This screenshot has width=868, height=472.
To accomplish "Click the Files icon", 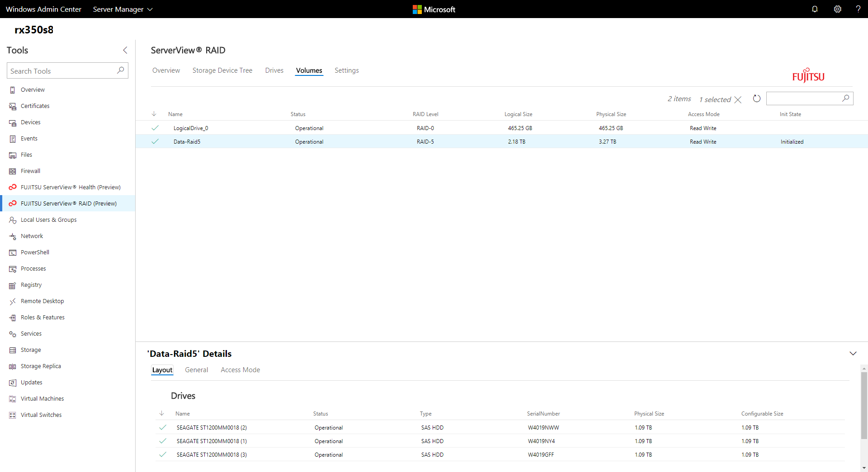I will (x=13, y=155).
